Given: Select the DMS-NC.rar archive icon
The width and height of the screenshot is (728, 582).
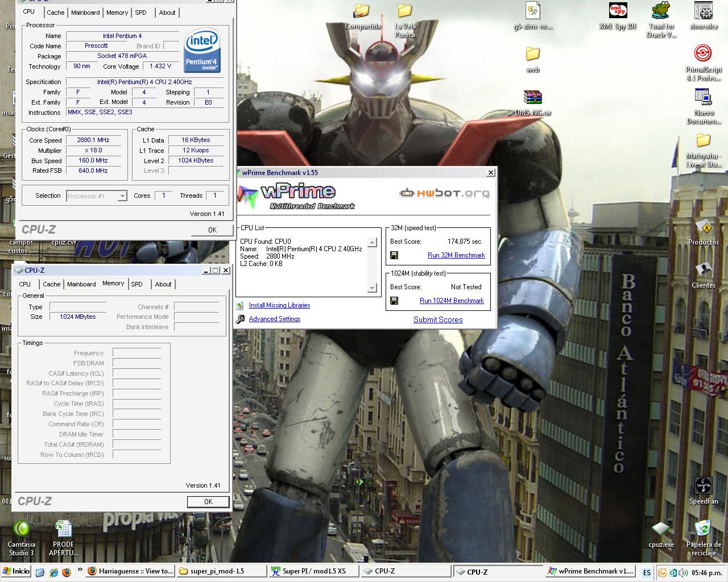Looking at the screenshot, I should point(533,103).
